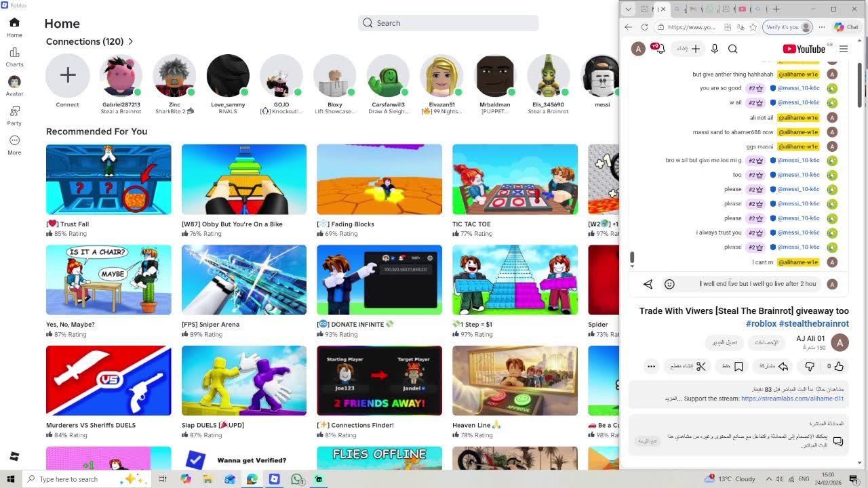Click the YouTube Share button
The height and width of the screenshot is (488, 868).
pyautogui.click(x=774, y=366)
